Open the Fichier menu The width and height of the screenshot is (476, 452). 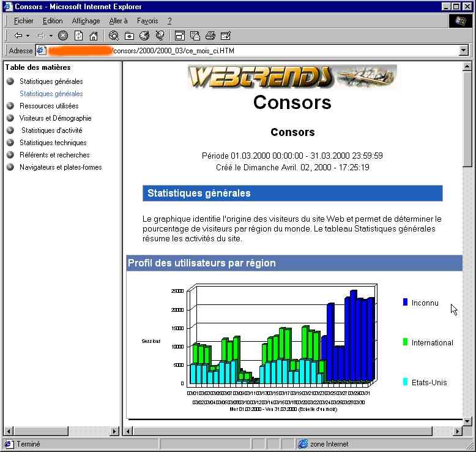tap(24, 21)
